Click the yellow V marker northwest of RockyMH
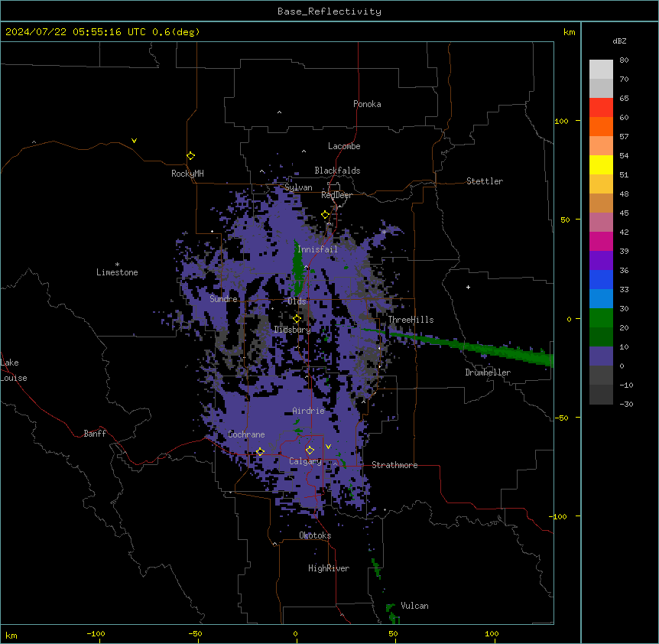Screen dimensions: 659x644 pos(134,141)
